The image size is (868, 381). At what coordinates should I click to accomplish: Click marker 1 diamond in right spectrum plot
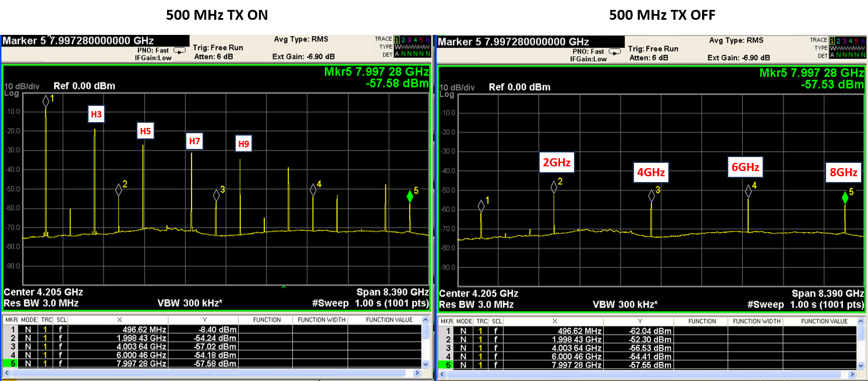click(481, 206)
